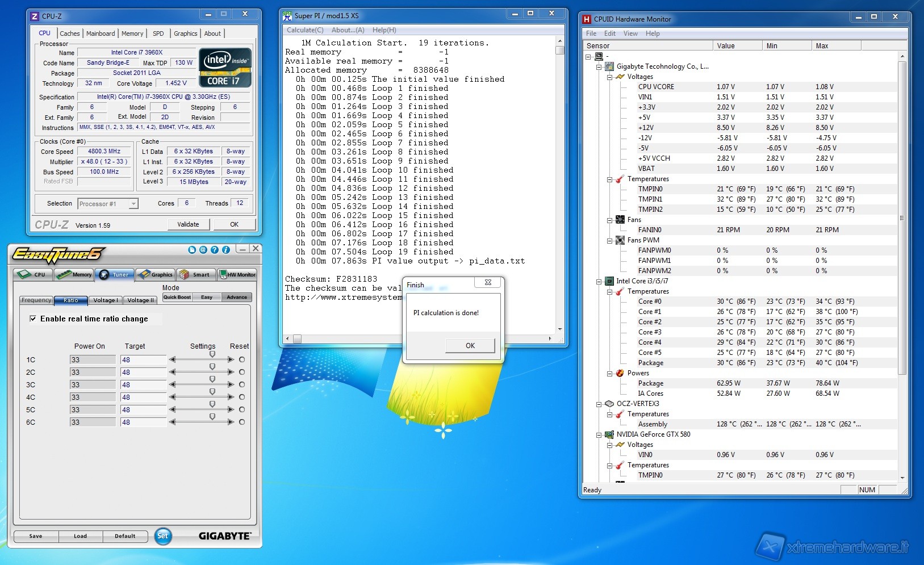Click the 3C ratio slider handle

tap(212, 379)
